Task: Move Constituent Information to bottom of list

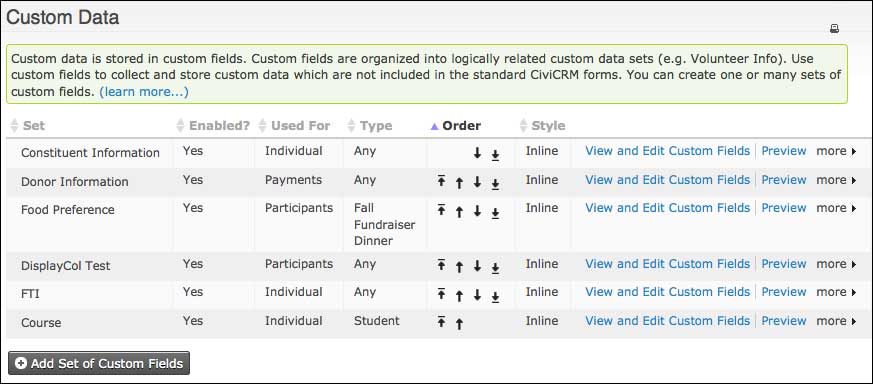Action: coord(495,155)
